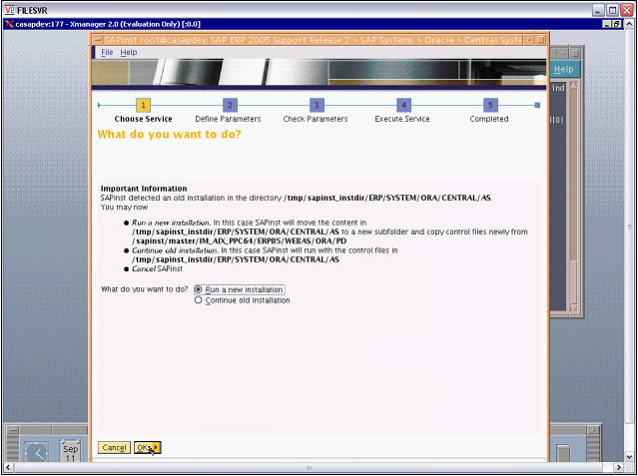638x476 pixels.
Task: Select Run a new installation option
Action: pyautogui.click(x=198, y=289)
